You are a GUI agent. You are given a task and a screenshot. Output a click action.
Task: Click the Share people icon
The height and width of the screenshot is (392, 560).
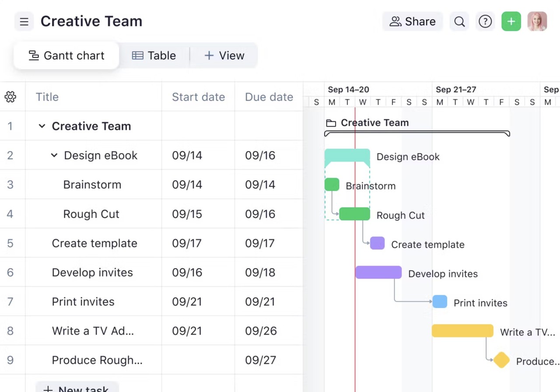click(396, 21)
